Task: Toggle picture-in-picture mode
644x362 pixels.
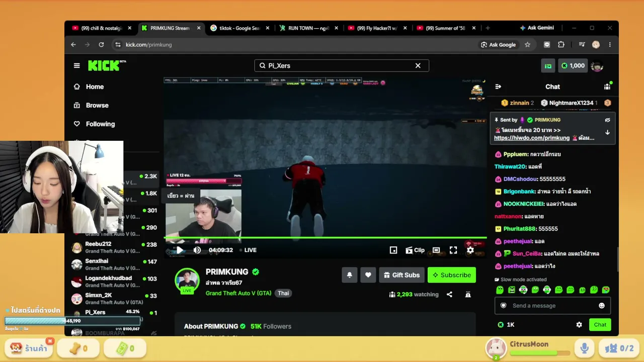Action: point(393,250)
